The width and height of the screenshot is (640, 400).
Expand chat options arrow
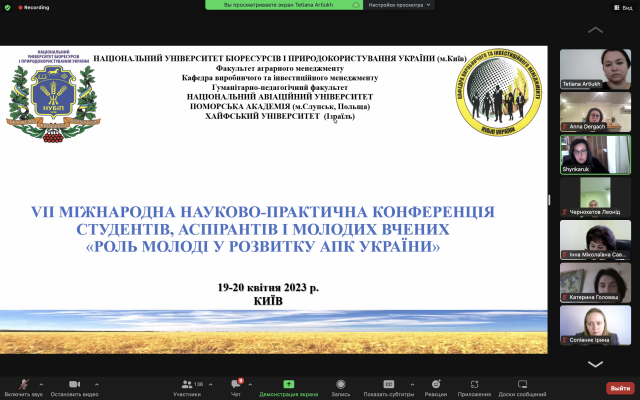[250, 384]
